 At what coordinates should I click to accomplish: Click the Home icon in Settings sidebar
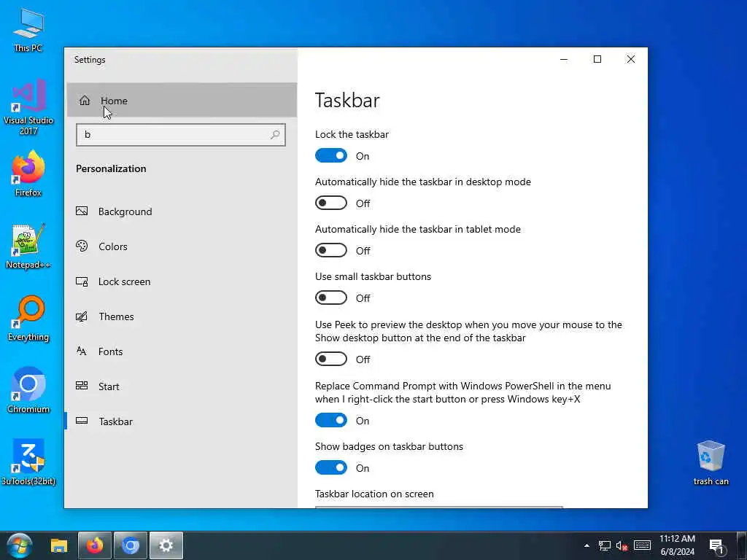(x=85, y=101)
